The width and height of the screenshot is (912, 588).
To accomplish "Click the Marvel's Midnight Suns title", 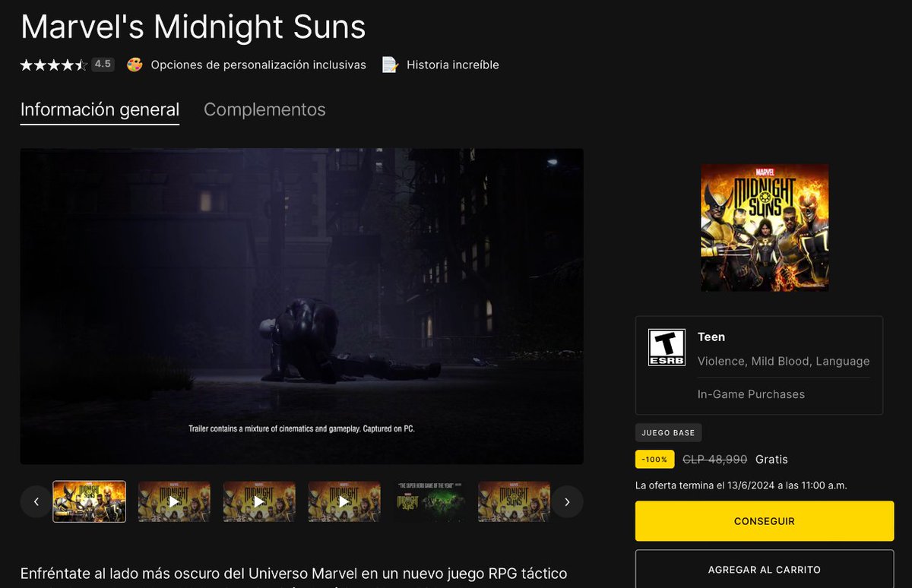I will point(193,27).
